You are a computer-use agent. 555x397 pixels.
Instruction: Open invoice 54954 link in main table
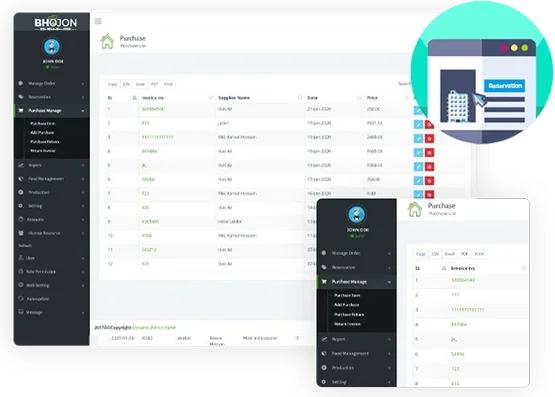coord(148,179)
